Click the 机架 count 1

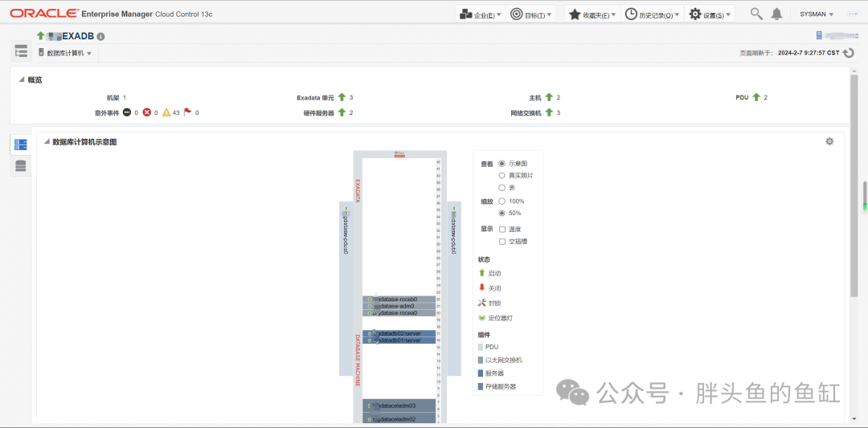[125, 97]
